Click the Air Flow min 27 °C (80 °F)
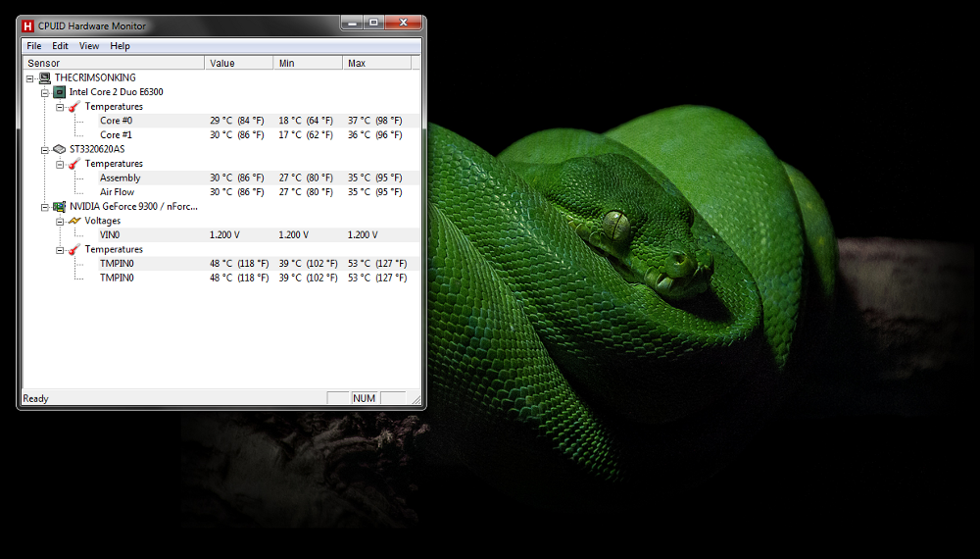The image size is (980, 559). point(306,192)
